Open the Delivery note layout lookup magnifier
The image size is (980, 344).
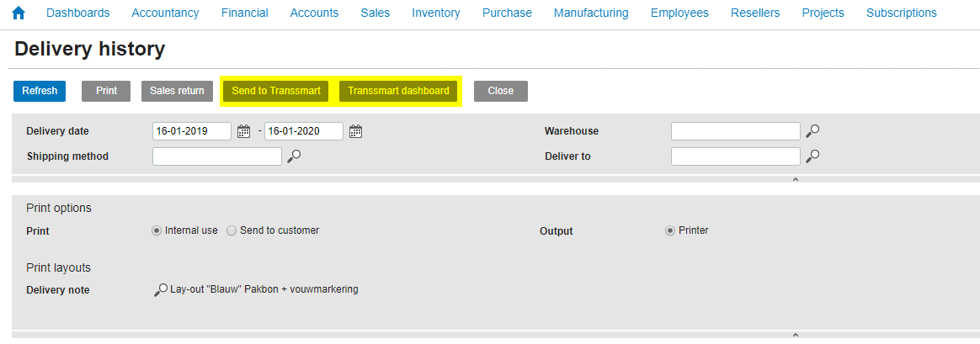[x=160, y=289]
